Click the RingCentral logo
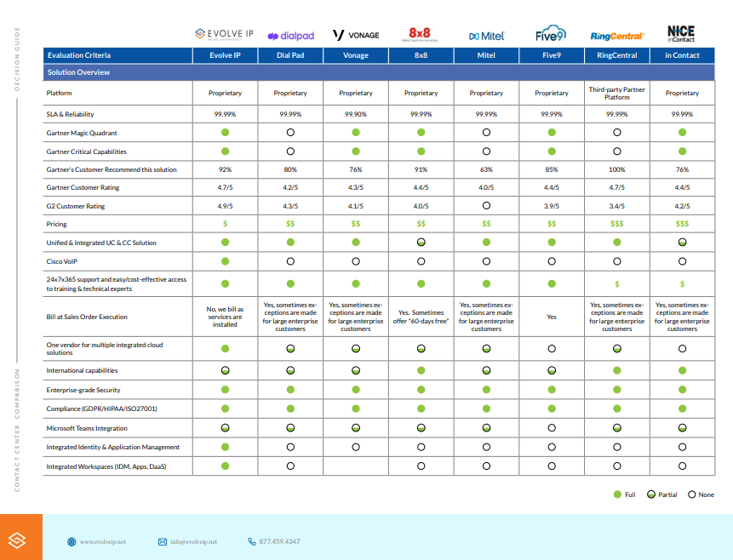Viewport: 733px width, 560px height. tap(617, 36)
